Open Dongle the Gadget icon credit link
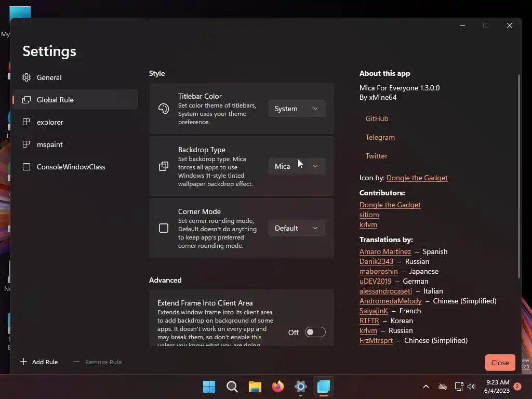The height and width of the screenshot is (399, 532). coord(417,178)
